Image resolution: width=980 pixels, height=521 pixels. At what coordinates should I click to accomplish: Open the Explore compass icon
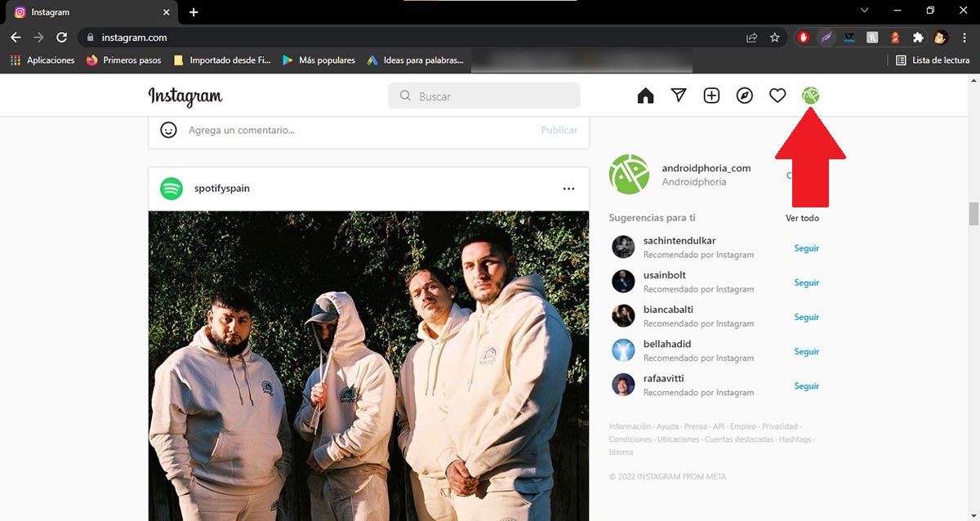[744, 96]
